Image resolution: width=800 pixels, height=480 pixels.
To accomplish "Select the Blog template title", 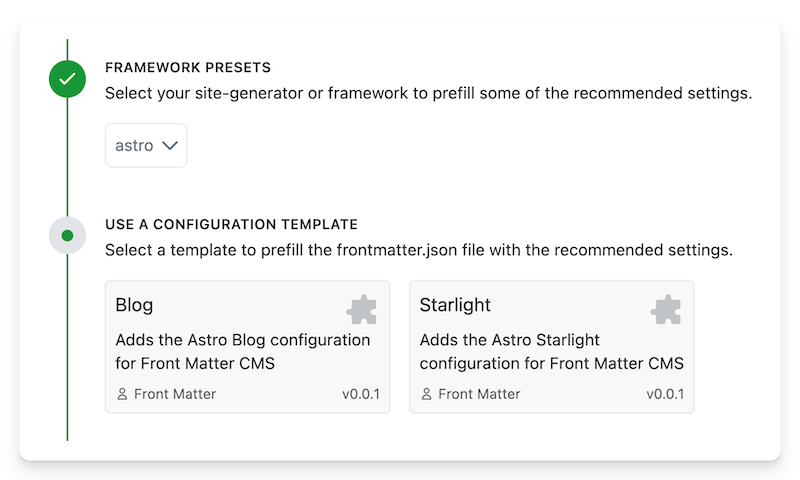I will [134, 305].
